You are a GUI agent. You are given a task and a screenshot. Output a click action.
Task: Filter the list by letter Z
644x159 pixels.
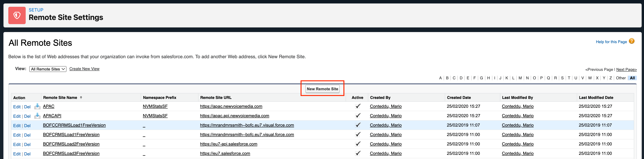click(x=611, y=78)
